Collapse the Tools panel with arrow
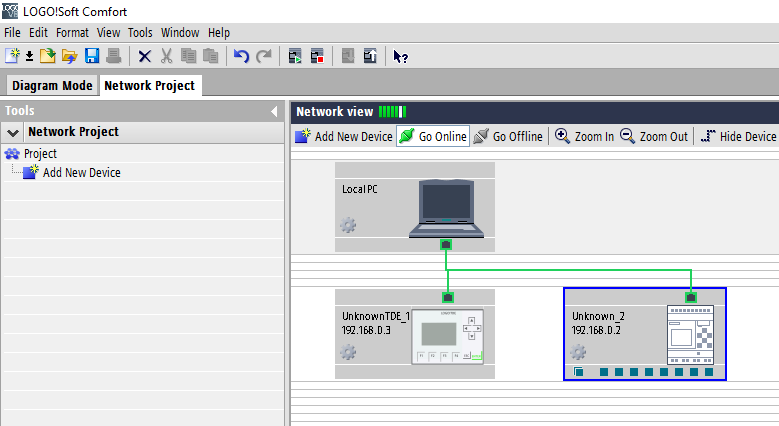Viewport: 779px width, 426px height. [274, 111]
